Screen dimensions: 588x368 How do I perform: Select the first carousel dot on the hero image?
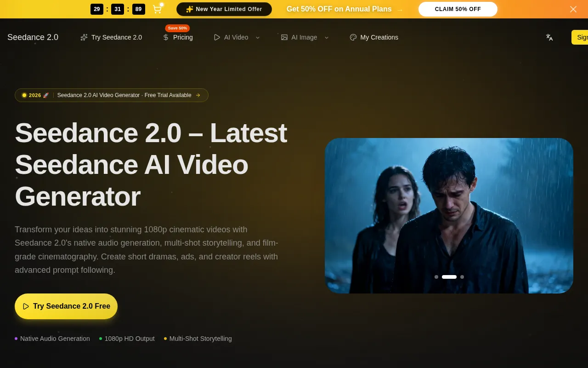[x=436, y=277]
